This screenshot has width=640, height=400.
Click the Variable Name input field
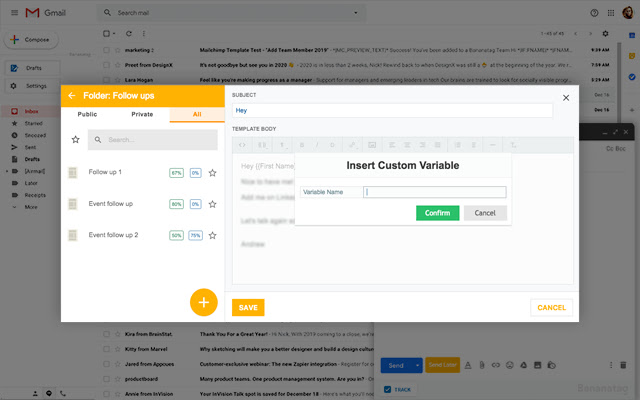[x=435, y=192]
